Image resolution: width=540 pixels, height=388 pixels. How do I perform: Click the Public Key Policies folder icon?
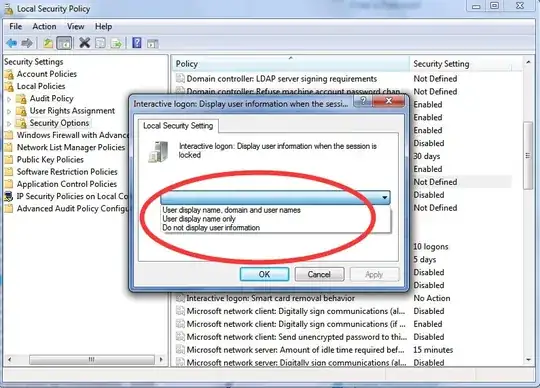(x=9, y=160)
